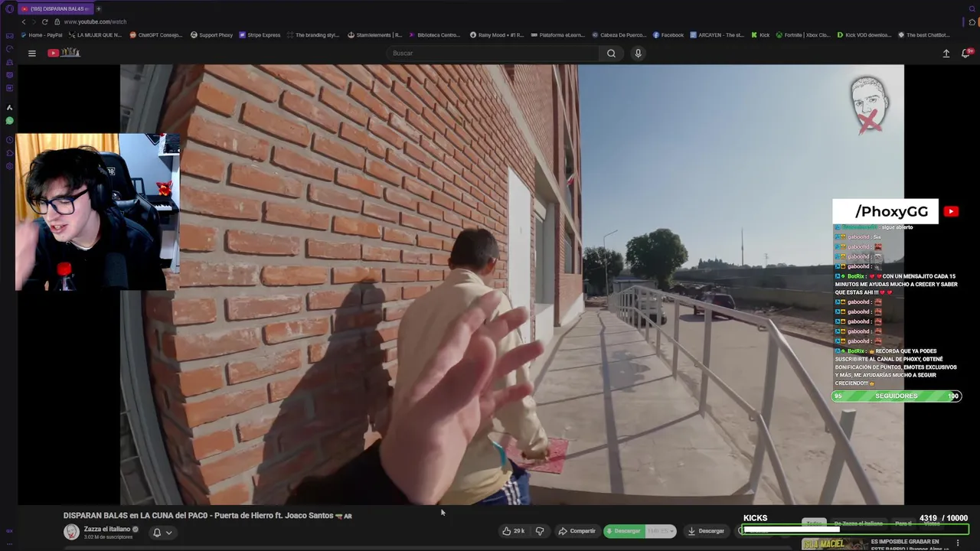The height and width of the screenshot is (551, 980).
Task: Open the YouTube upload/create icon
Action: click(946, 53)
